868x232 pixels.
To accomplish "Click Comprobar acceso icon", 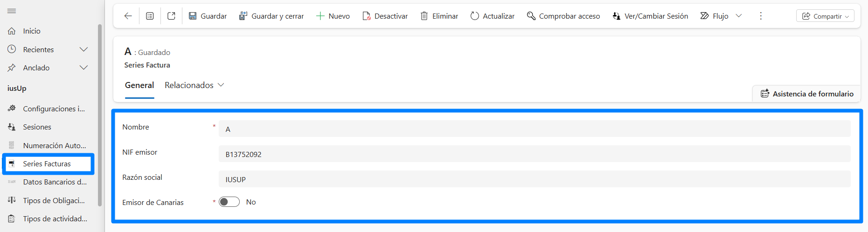I will [531, 16].
